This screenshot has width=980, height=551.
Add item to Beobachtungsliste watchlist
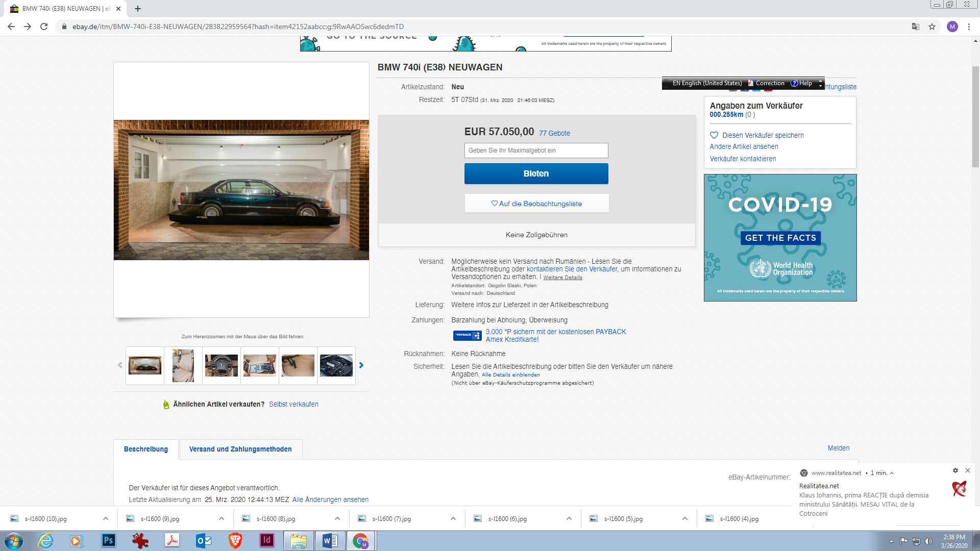pos(536,204)
